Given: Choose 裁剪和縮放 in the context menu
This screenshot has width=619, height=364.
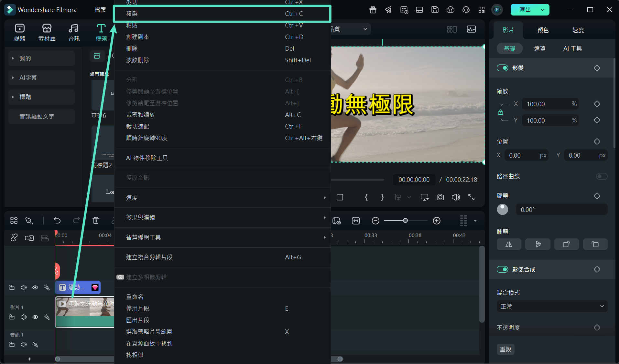Looking at the screenshot, I should pyautogui.click(x=223, y=115).
